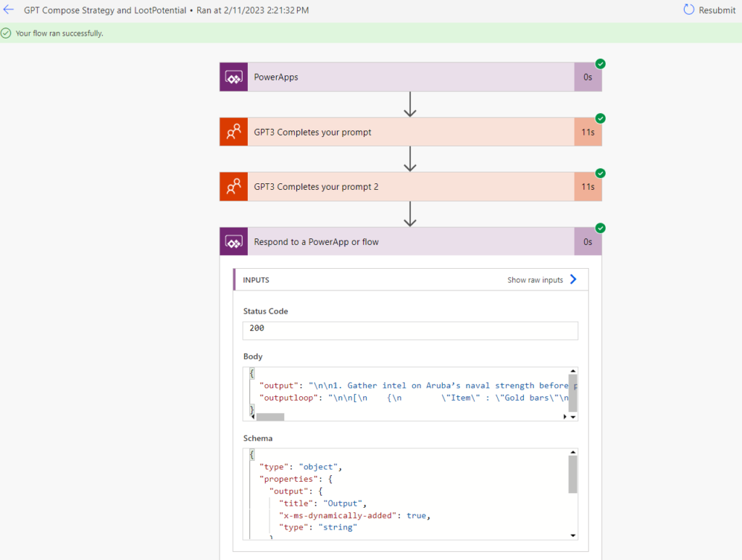Click the green check on Respond to PowerApp step
The height and width of the screenshot is (560, 742).
click(x=601, y=228)
